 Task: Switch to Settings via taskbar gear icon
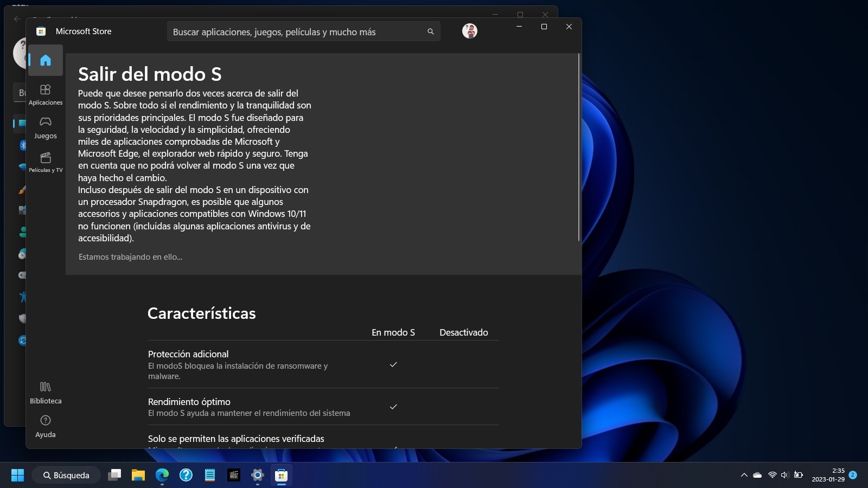pos(258,475)
